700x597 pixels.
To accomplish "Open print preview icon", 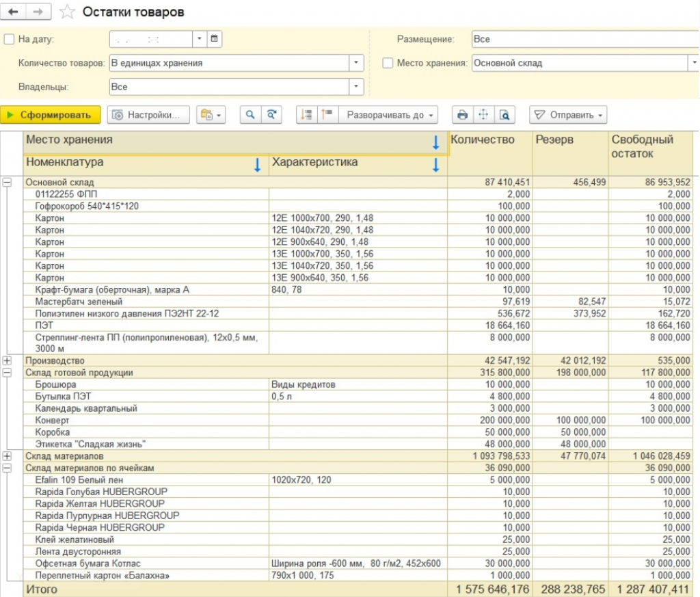I will tap(504, 115).
